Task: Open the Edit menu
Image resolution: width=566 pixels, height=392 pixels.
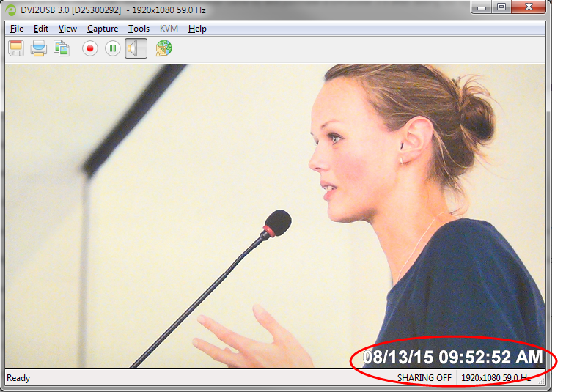Action: [41, 29]
